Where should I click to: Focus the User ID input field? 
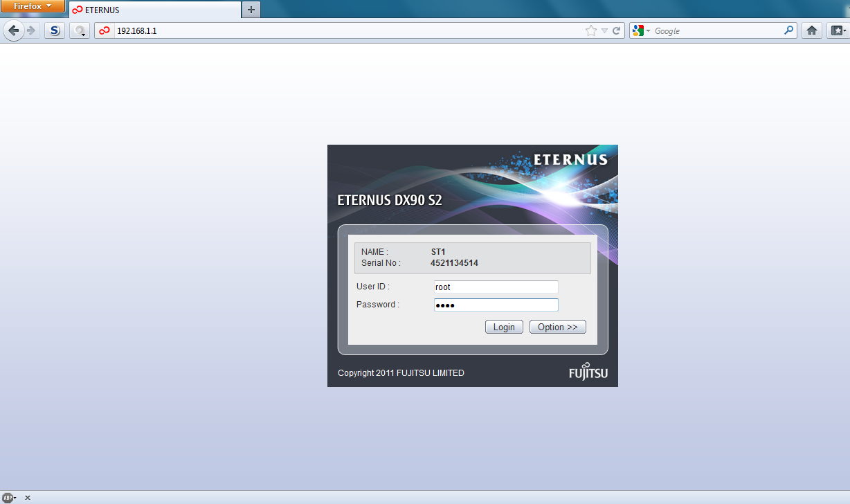[496, 287]
